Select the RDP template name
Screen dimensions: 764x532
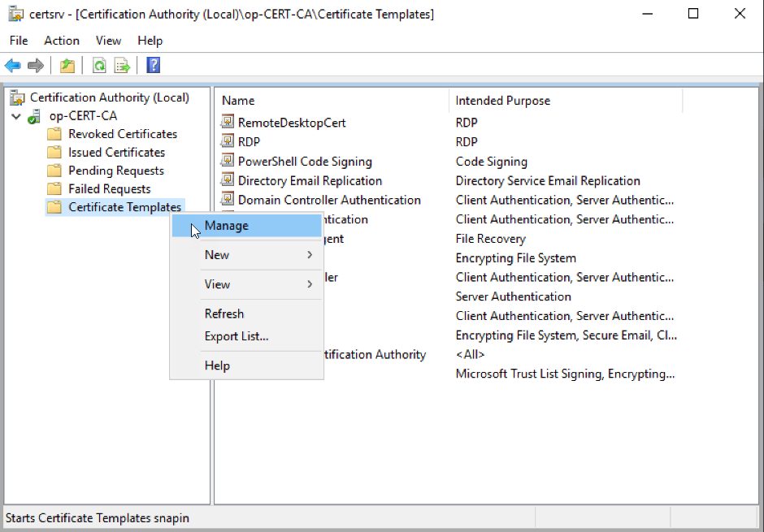pyautogui.click(x=249, y=142)
